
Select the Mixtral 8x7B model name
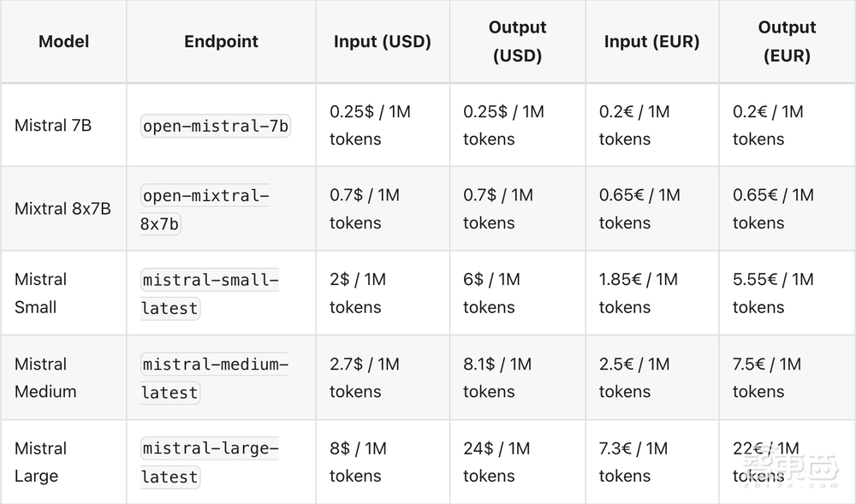[62, 209]
